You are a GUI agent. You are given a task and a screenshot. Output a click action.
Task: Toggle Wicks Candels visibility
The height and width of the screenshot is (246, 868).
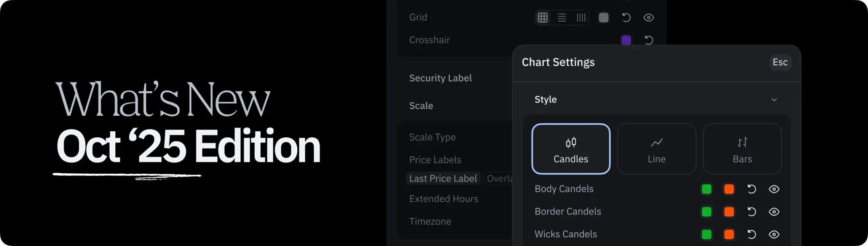(x=774, y=234)
